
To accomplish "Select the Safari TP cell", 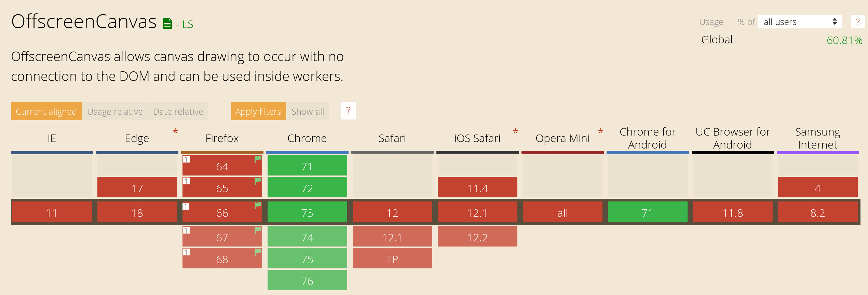I will click(x=392, y=258).
